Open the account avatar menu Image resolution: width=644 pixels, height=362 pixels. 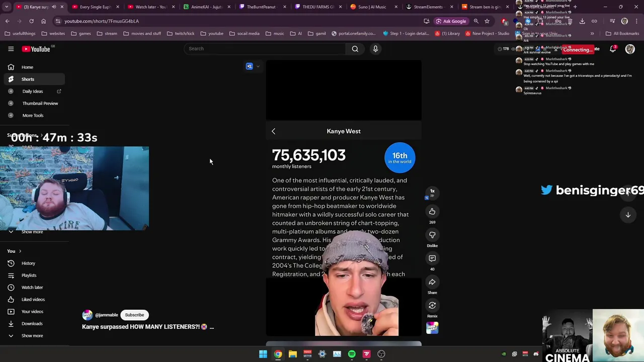630,49
